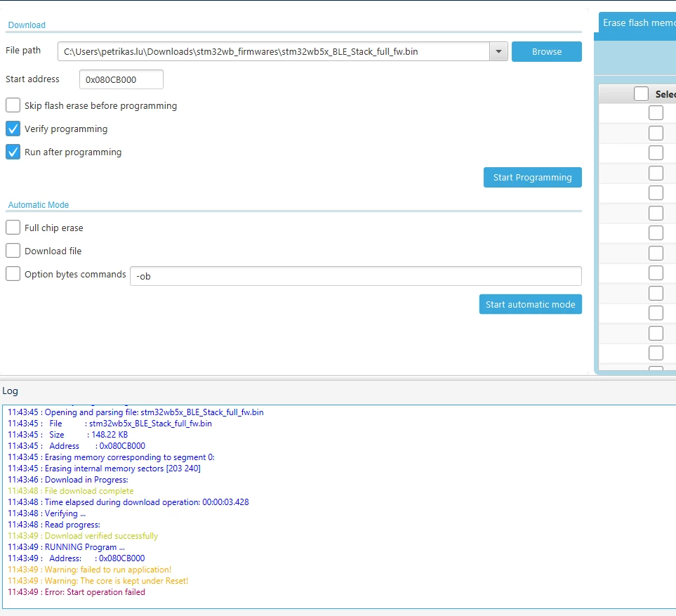Enable Skip flash erase before programming
The width and height of the screenshot is (676, 616).
click(x=13, y=105)
